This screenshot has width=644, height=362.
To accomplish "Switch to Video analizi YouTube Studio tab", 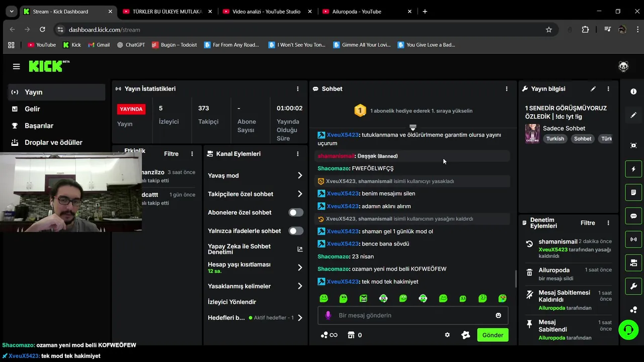I will pos(267,12).
